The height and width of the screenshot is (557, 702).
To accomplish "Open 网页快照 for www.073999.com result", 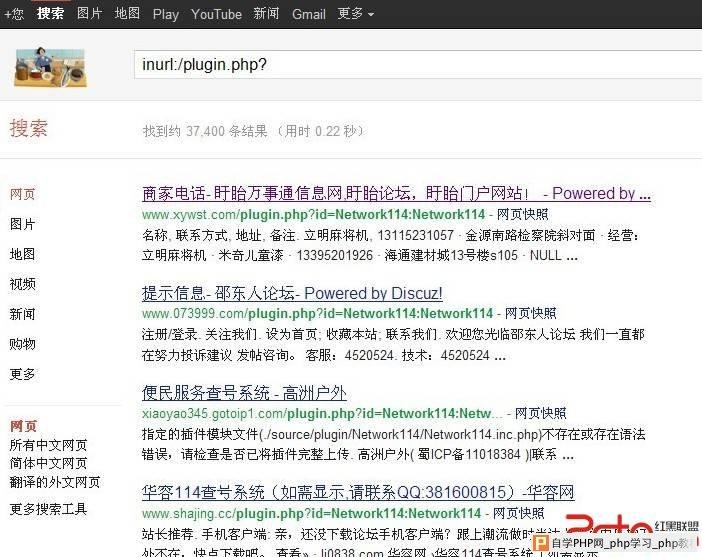I will pyautogui.click(x=531, y=313).
